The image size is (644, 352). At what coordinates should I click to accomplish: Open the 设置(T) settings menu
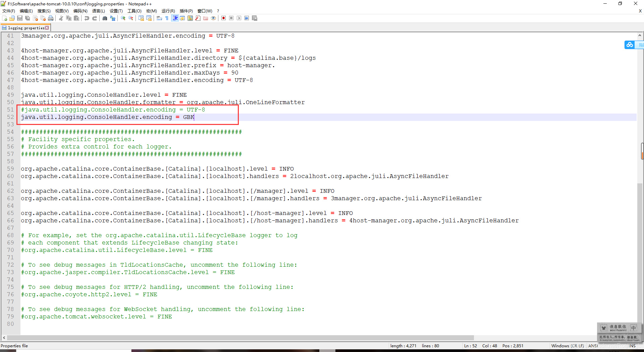[116, 11]
